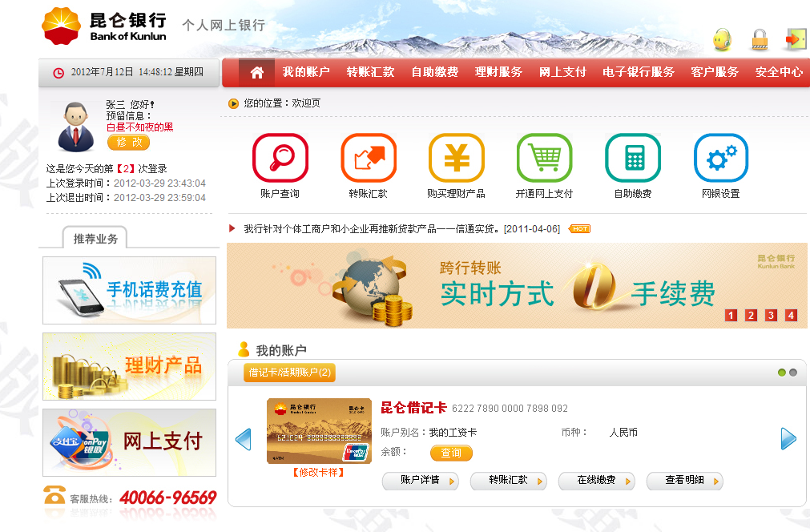This screenshot has height=532, width=810.
Task: Click the 修改卡样 link
Action: coord(318,472)
